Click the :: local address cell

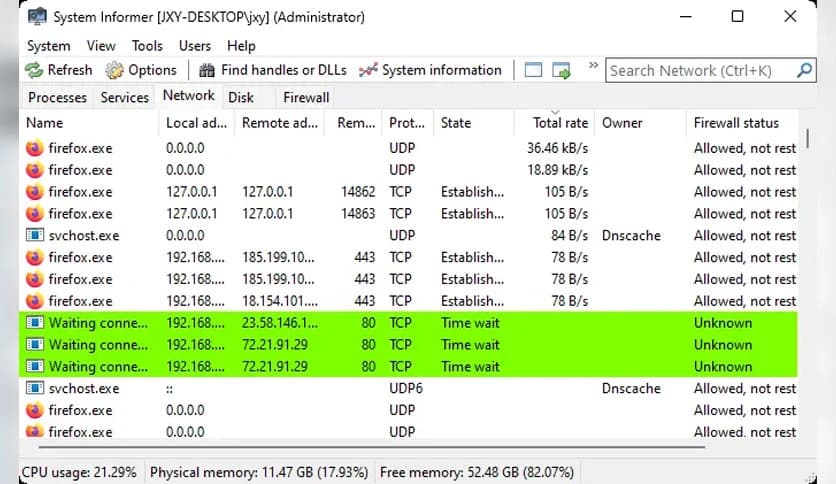pos(169,389)
